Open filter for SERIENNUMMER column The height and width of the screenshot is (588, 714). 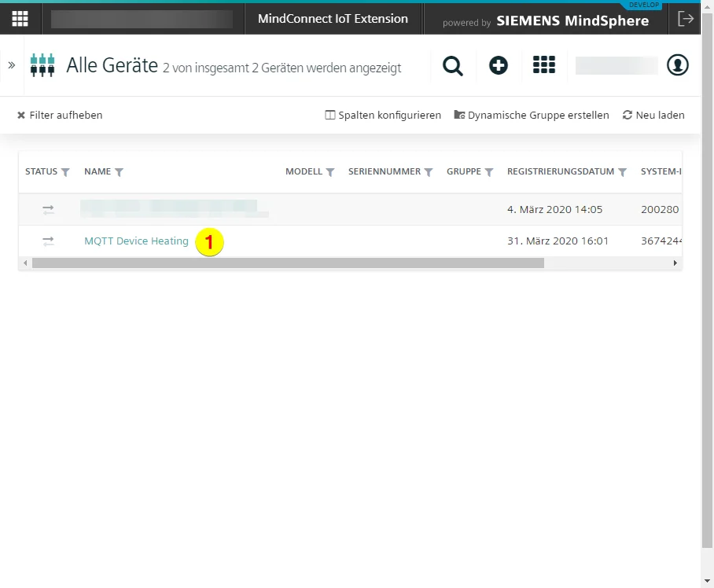click(428, 172)
